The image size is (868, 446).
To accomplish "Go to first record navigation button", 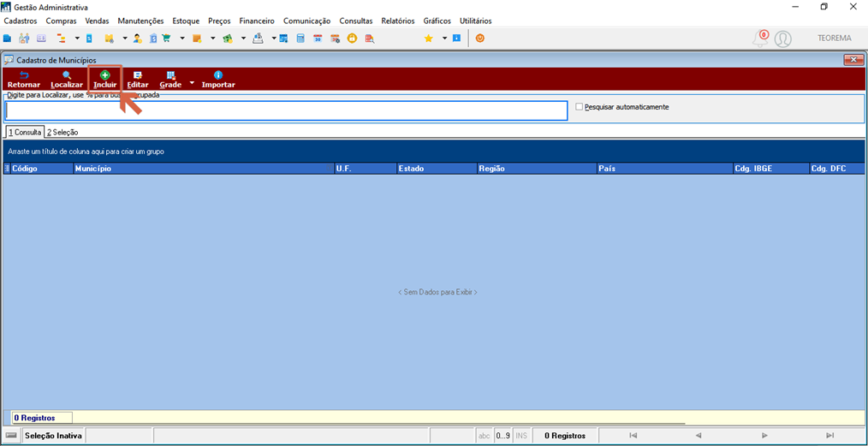I will 633,436.
